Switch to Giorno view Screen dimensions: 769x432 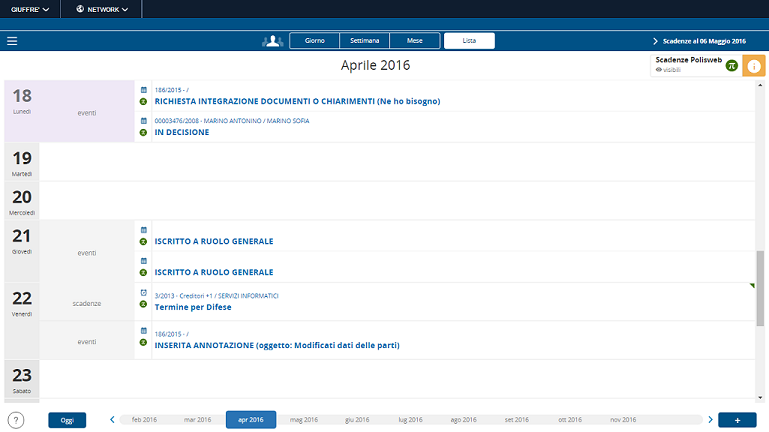(314, 41)
